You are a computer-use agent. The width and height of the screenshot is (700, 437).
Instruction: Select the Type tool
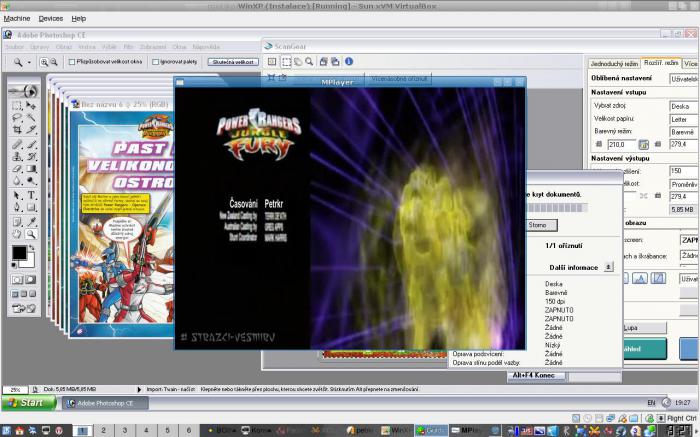(31, 195)
